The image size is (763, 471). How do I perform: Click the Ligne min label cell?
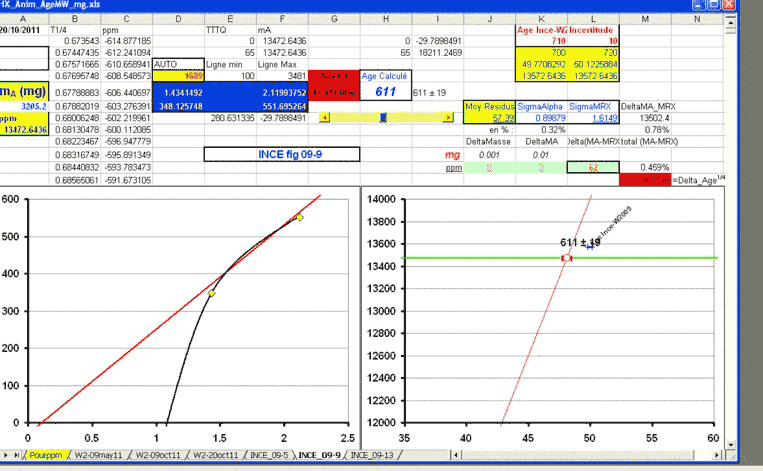tap(230, 64)
